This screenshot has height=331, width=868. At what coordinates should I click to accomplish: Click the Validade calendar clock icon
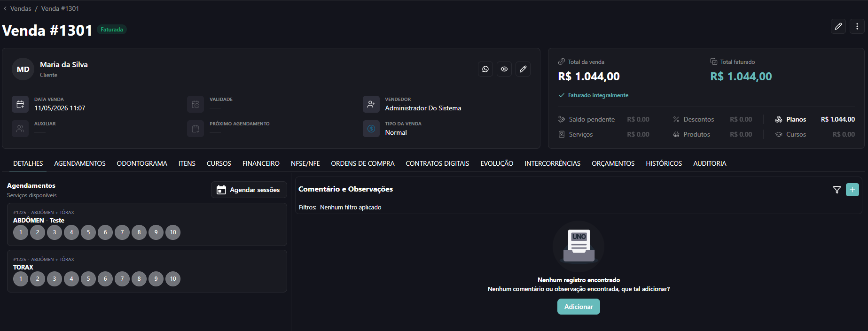coord(195,104)
